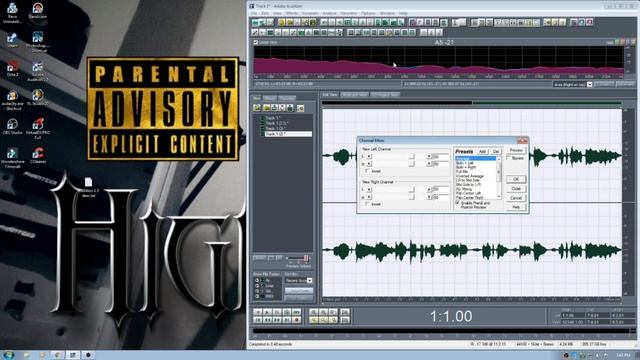Image resolution: width=640 pixels, height=360 pixels.
Task: Click the frequency analysis spectrum graph
Action: click(439, 60)
